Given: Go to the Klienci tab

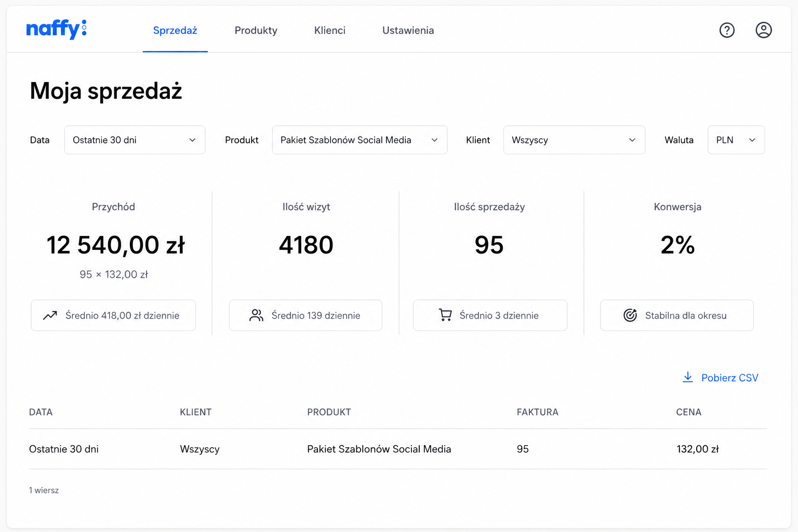Looking at the screenshot, I should (x=329, y=30).
